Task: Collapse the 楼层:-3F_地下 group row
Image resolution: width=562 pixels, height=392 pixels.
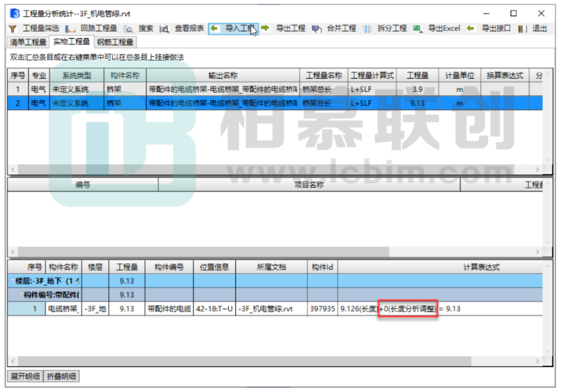Action: pos(12,281)
